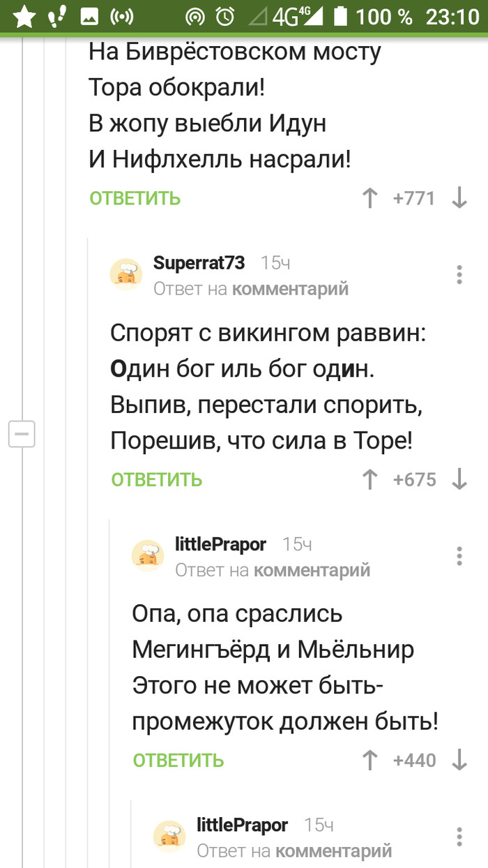This screenshot has height=868, width=488.
Task: Open three-dot menu on bottom littlePrapor comment
Action: point(459,837)
